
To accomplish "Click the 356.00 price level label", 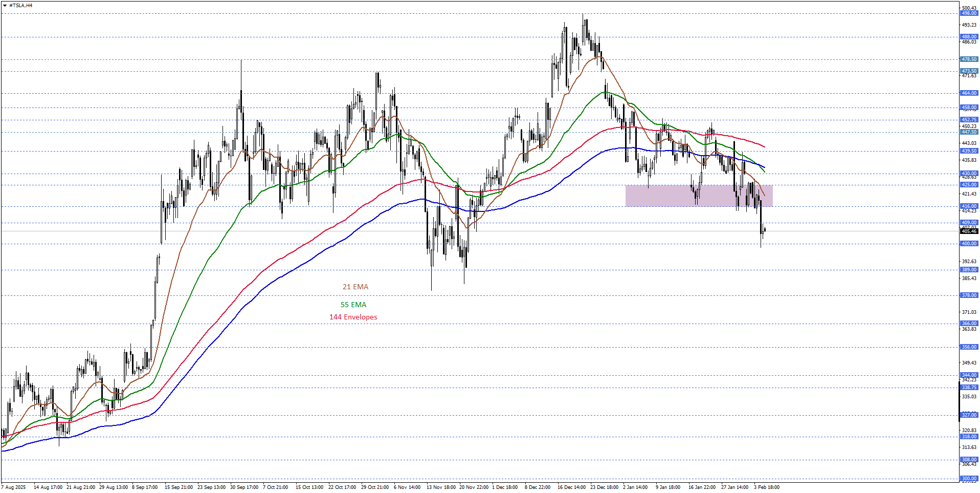I will coord(969,347).
